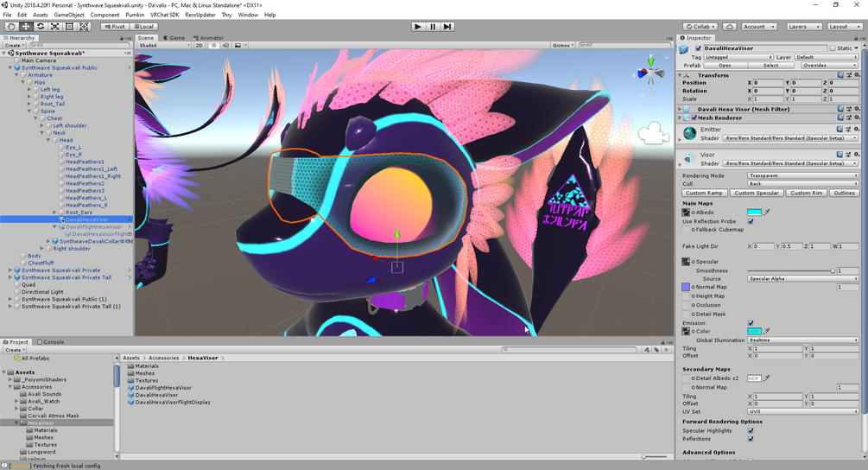Start Play mode
This screenshot has width=868, height=470.
point(418,27)
